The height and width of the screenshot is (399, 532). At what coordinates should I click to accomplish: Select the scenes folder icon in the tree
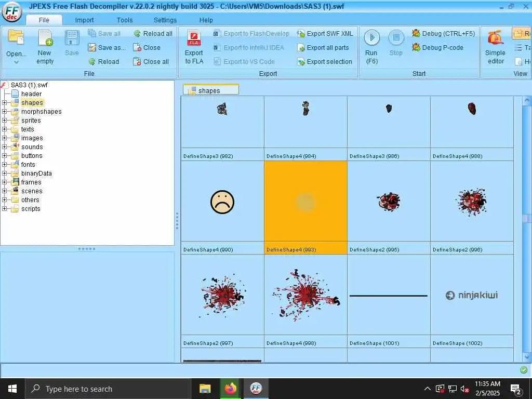coord(15,191)
